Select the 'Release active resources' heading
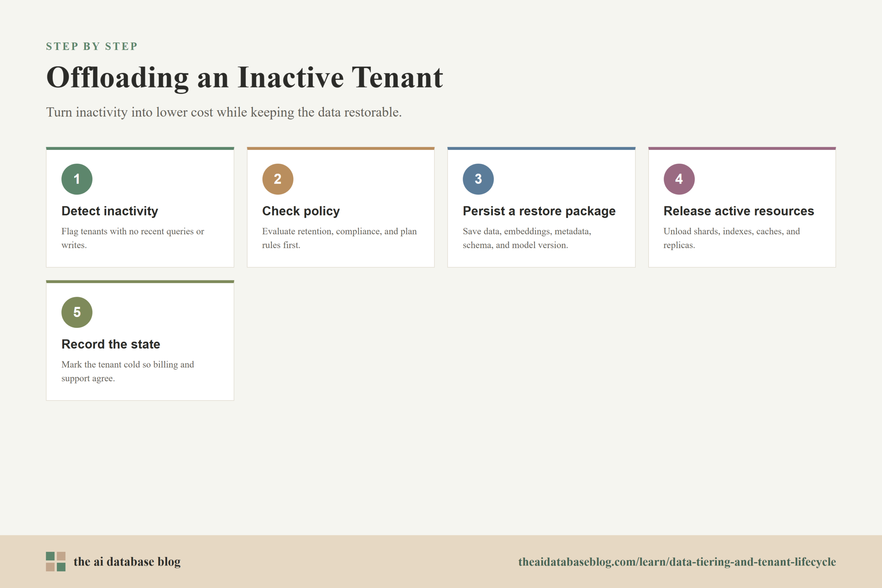Viewport: 882px width, 588px height. click(x=739, y=211)
